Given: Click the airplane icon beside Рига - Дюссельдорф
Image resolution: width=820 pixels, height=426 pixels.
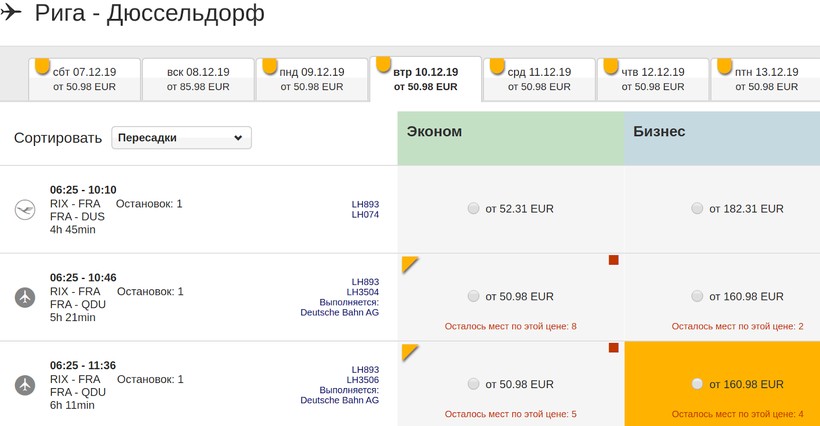Looking at the screenshot, I should (11, 14).
